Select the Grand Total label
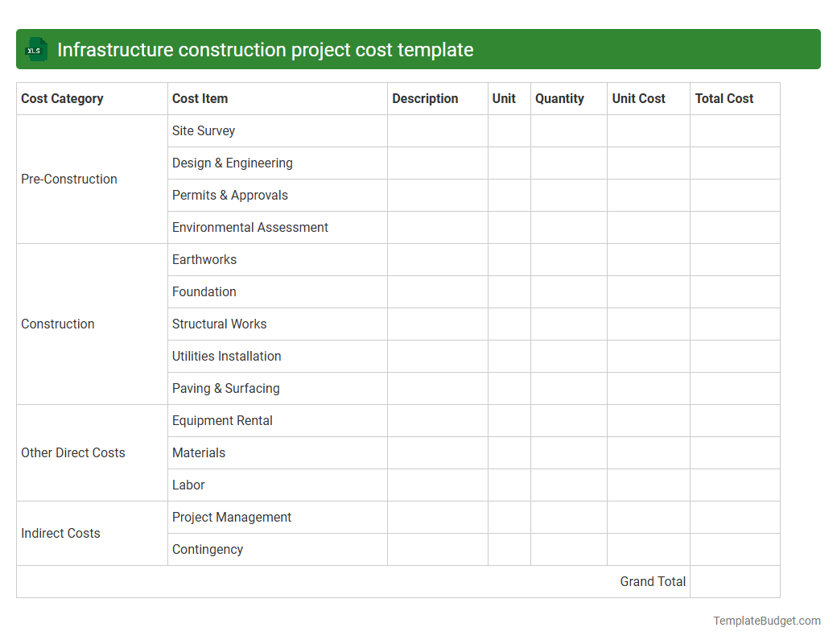The height and width of the screenshot is (644, 837). click(653, 581)
